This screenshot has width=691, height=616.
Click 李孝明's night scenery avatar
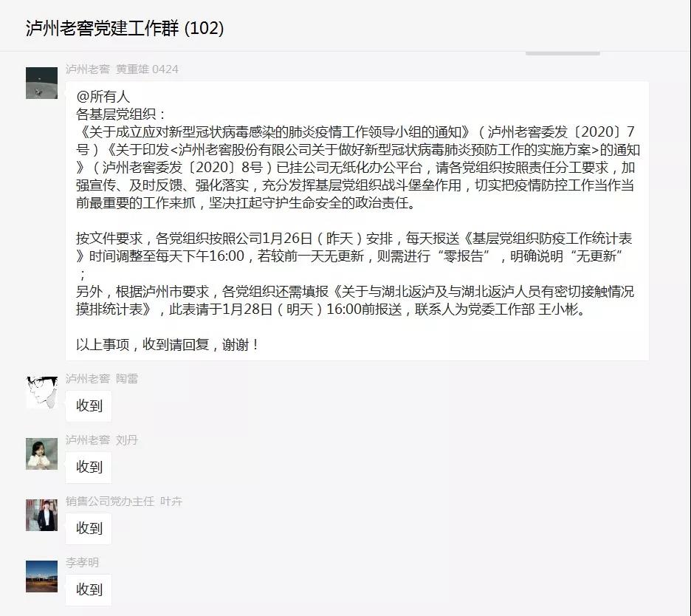(41, 576)
